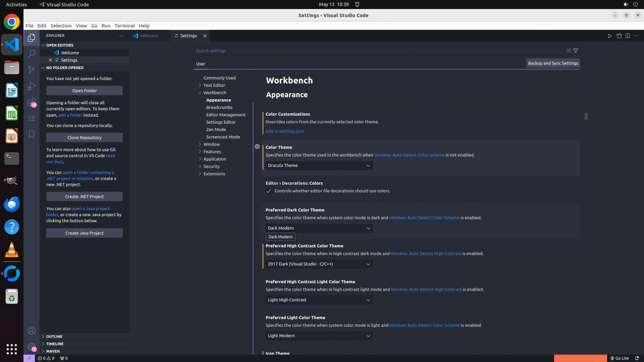Open Run and Debug view
This screenshot has height=362, width=644.
pos(32,86)
